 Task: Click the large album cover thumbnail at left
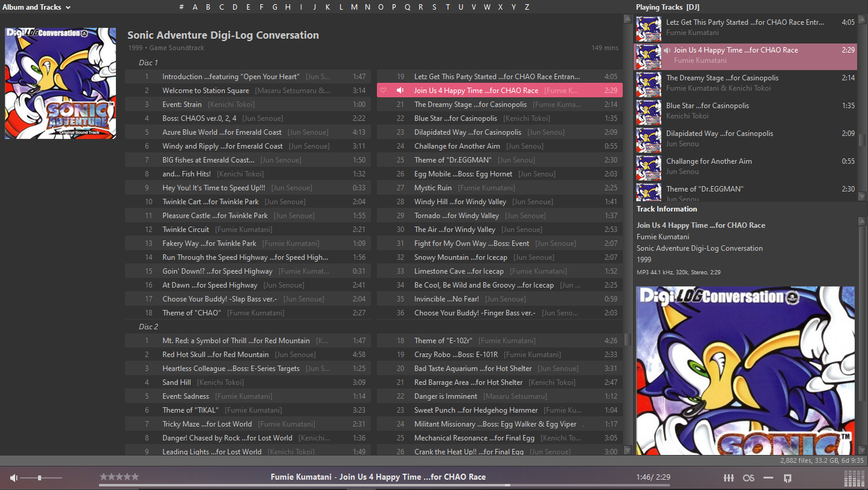click(x=60, y=83)
